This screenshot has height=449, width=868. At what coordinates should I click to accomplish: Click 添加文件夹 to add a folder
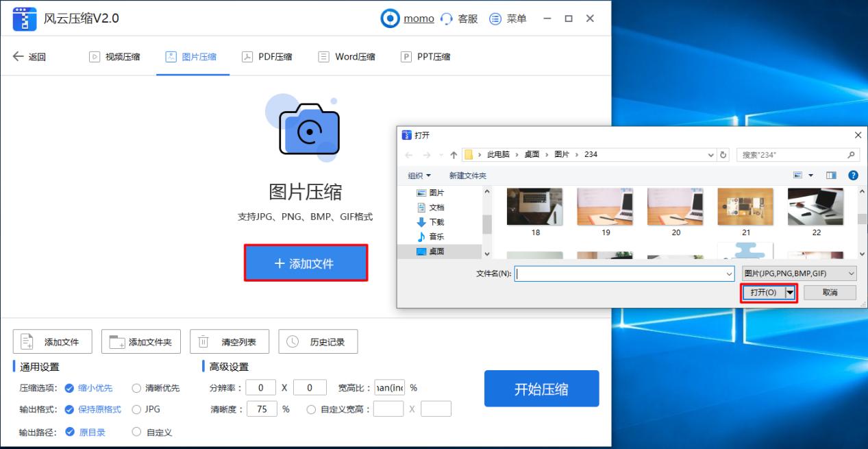141,341
